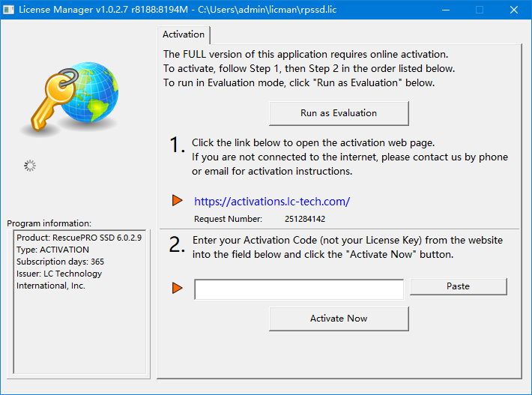The image size is (532, 395).
Task: Select the request number 251284142
Action: 305,219
